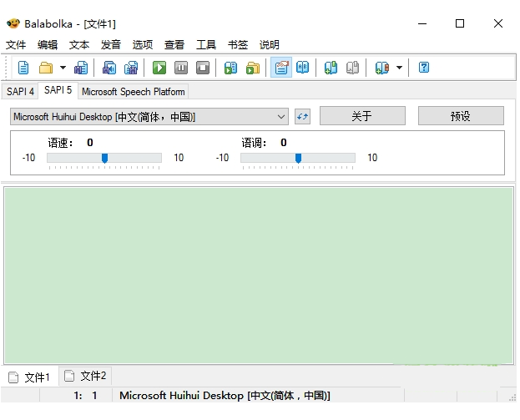Click the cursor position 1: 1 status field
This screenshot has height=420, width=520.
[76, 396]
